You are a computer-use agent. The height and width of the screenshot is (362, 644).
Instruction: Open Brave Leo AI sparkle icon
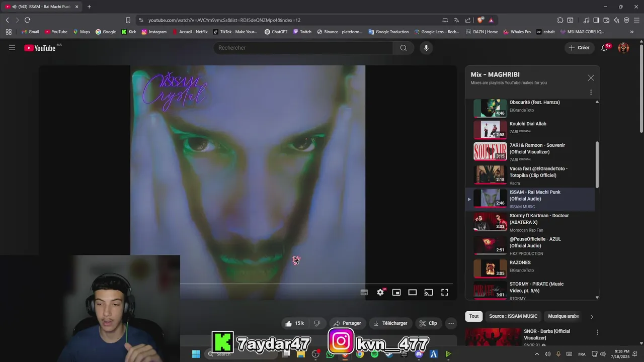(x=616, y=20)
